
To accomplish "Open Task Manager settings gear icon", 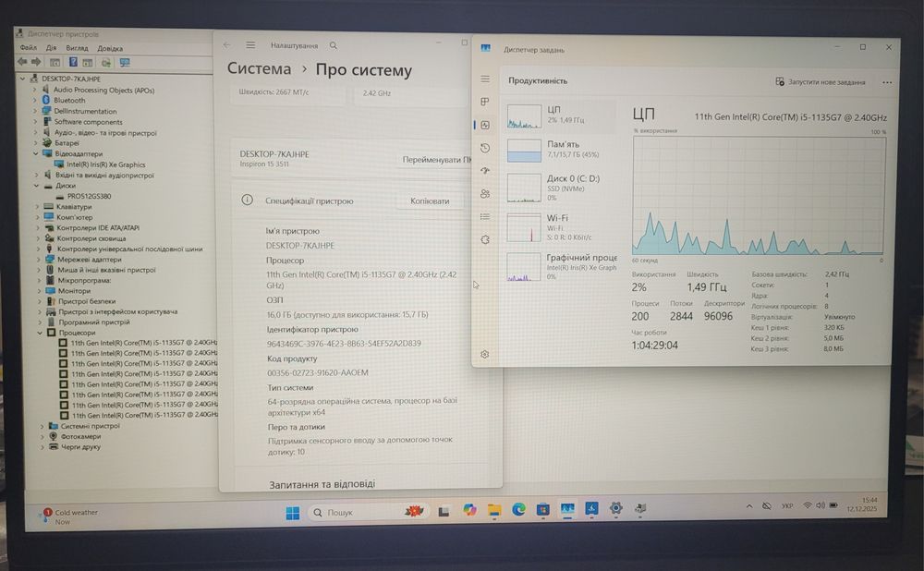I will pyautogui.click(x=484, y=354).
